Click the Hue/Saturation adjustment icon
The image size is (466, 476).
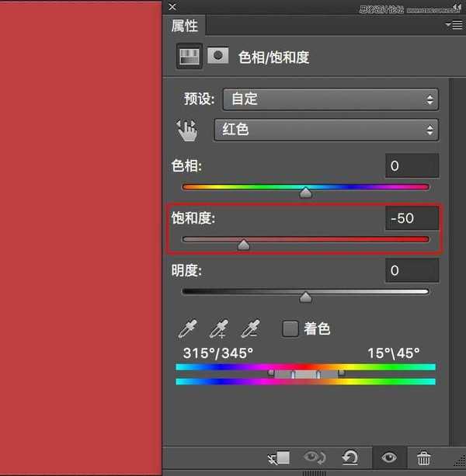tap(190, 56)
